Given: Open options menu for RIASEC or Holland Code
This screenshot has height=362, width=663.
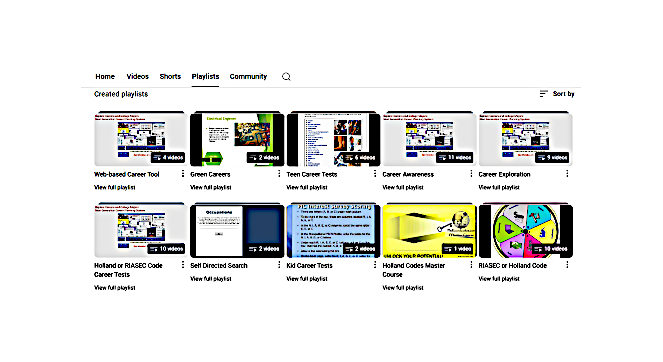Looking at the screenshot, I should (567, 265).
